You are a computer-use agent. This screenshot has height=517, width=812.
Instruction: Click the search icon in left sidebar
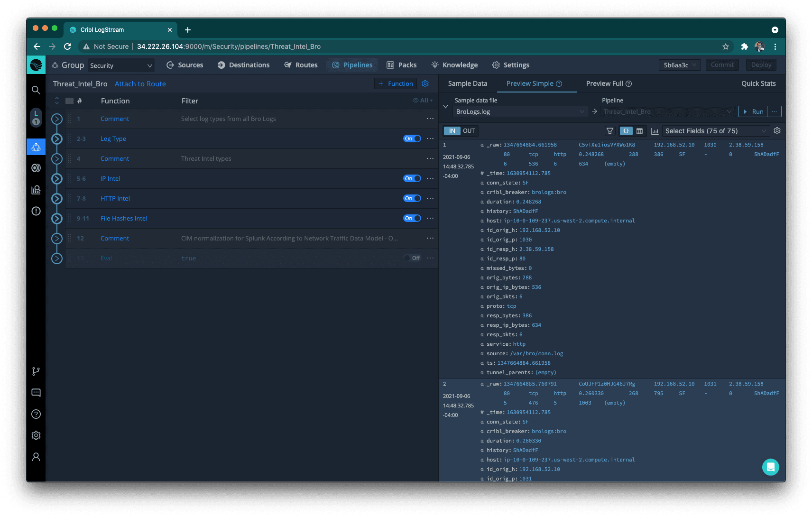click(x=36, y=90)
